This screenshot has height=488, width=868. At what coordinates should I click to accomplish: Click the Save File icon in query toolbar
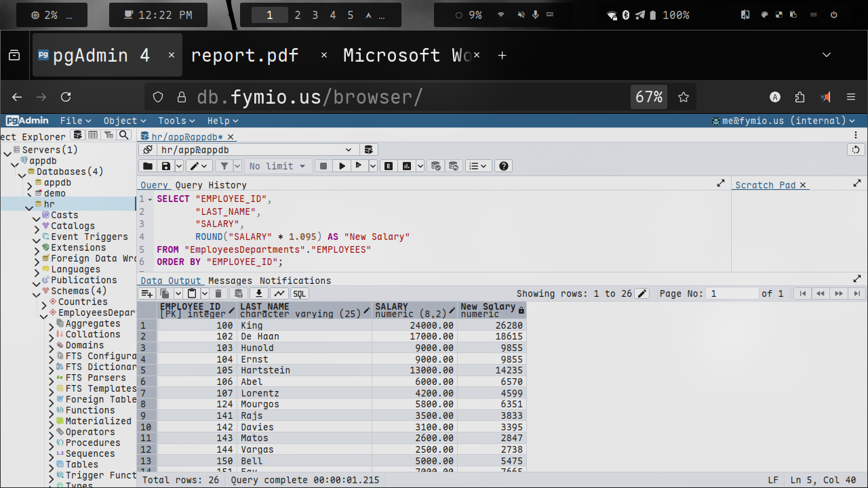[165, 166]
